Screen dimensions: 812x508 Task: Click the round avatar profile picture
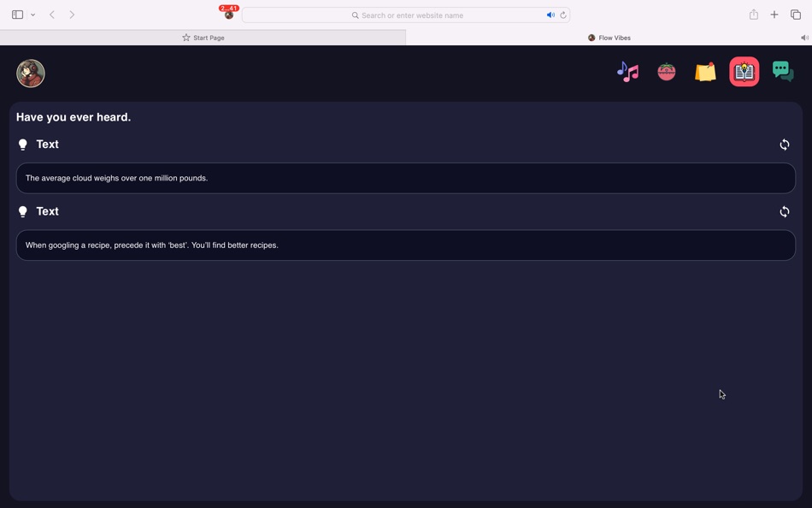click(x=31, y=73)
